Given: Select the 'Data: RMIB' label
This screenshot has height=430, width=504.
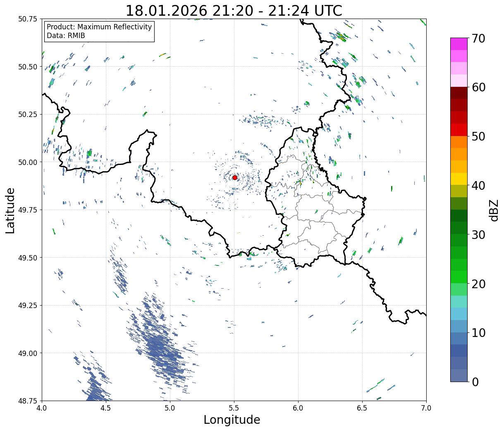Looking at the screenshot, I should click(66, 36).
